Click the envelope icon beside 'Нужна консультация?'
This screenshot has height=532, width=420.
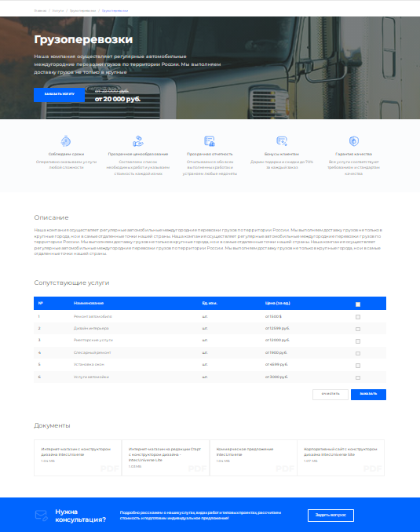pos(42,516)
